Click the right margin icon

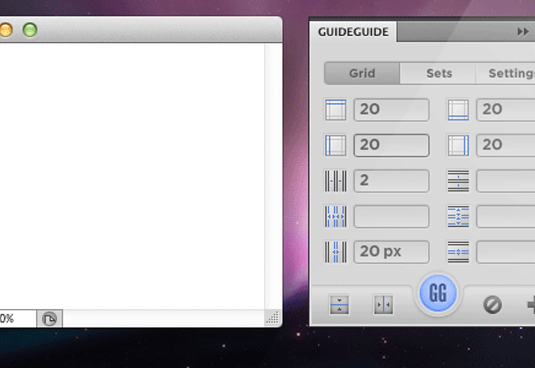[458, 145]
